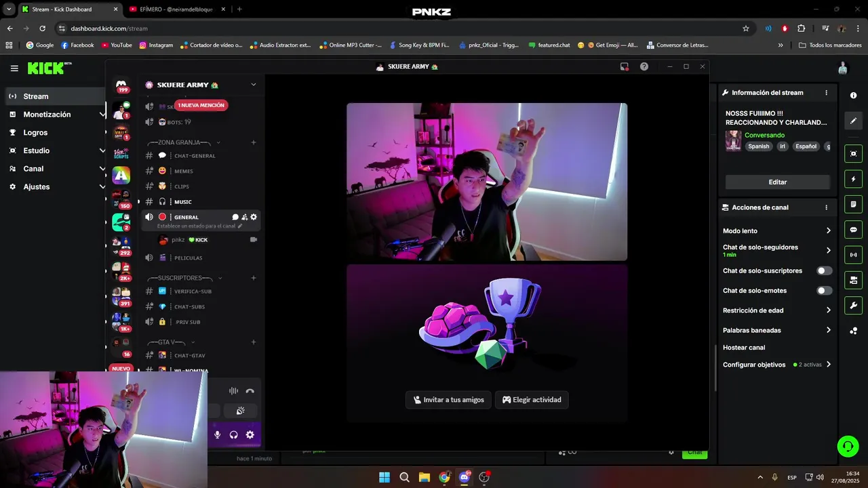The width and height of the screenshot is (868, 488).
Task: Open Acciones de canal three-dot menu
Action: point(826,207)
